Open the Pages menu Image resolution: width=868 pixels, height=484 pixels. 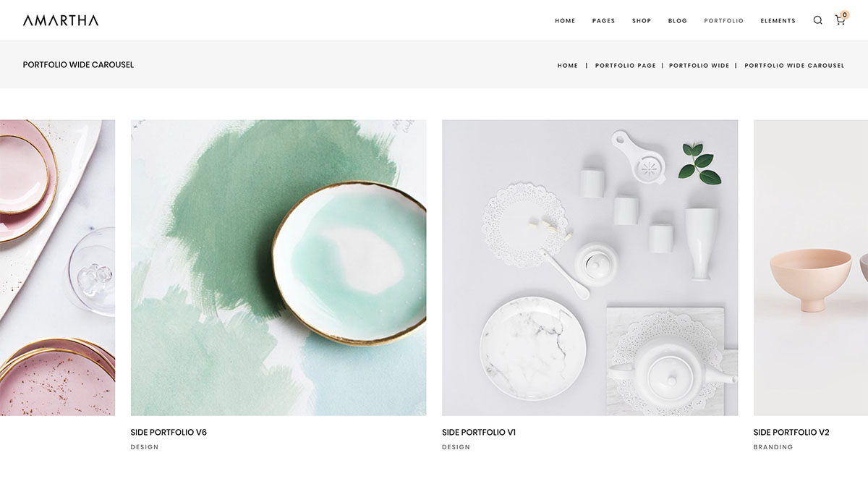pos(603,21)
